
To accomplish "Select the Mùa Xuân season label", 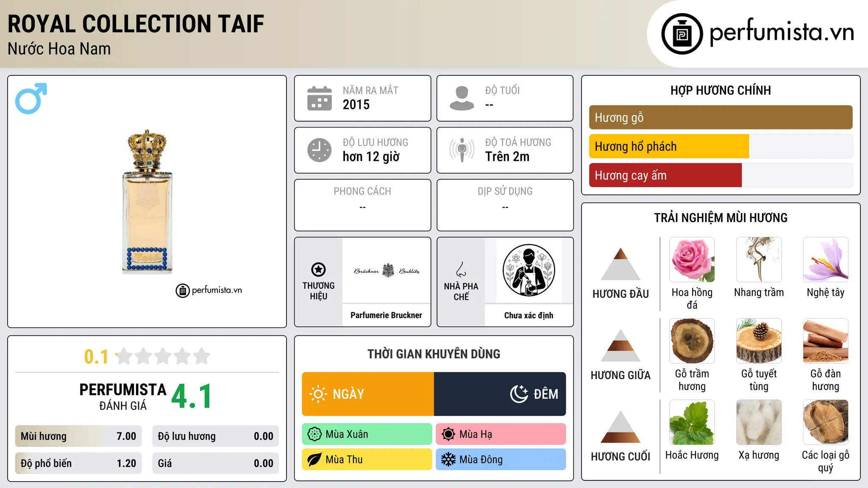I will tap(367, 434).
